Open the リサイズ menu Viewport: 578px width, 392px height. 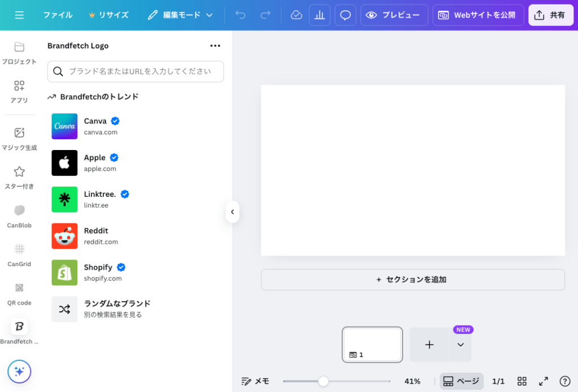pyautogui.click(x=109, y=15)
